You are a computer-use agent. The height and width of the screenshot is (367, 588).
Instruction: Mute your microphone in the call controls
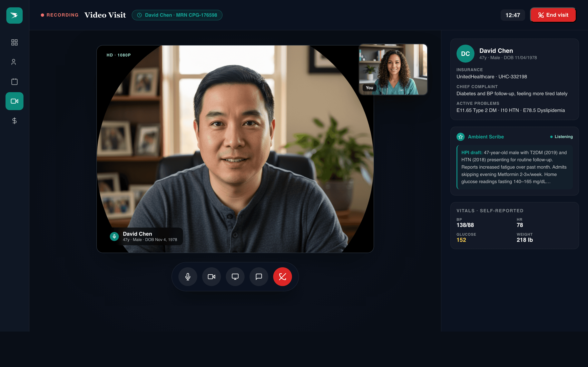[x=188, y=276]
